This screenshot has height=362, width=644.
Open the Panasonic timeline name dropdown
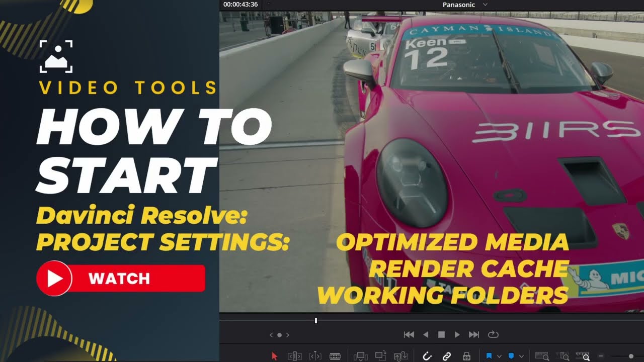[485, 5]
